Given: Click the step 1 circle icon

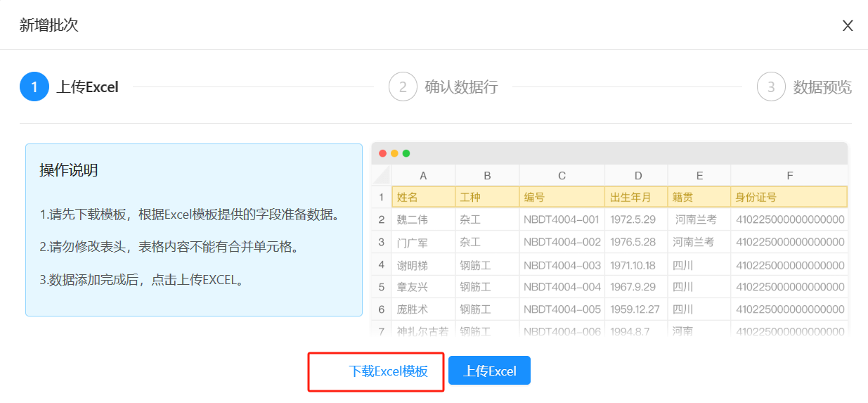Looking at the screenshot, I should click(x=34, y=87).
